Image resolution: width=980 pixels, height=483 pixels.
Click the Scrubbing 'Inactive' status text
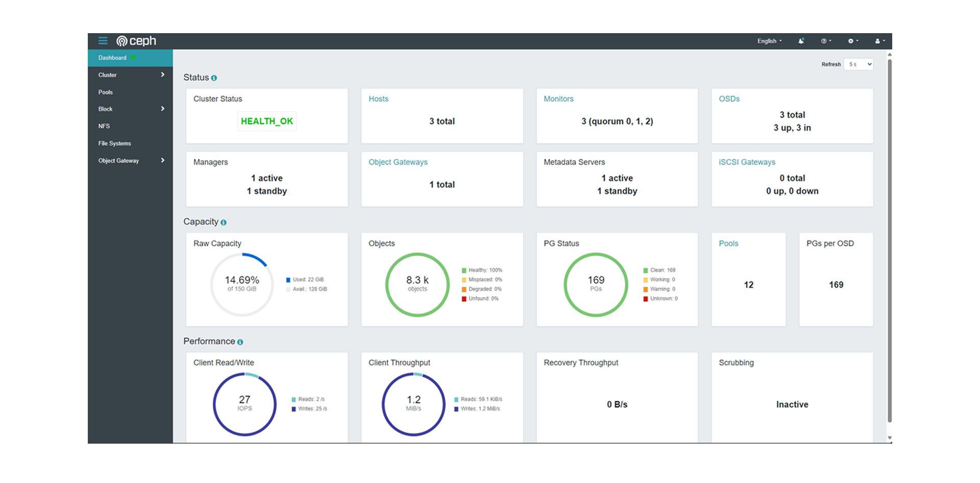point(792,404)
